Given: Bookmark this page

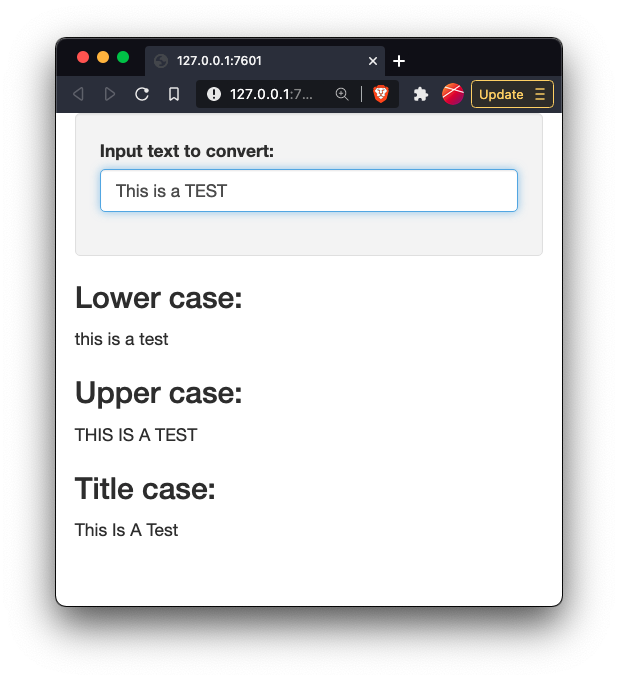Looking at the screenshot, I should [174, 94].
